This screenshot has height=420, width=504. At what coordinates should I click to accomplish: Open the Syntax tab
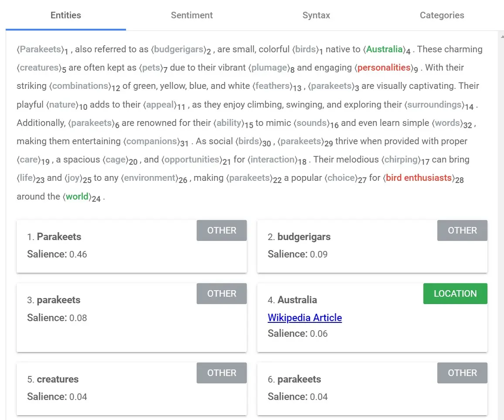316,15
